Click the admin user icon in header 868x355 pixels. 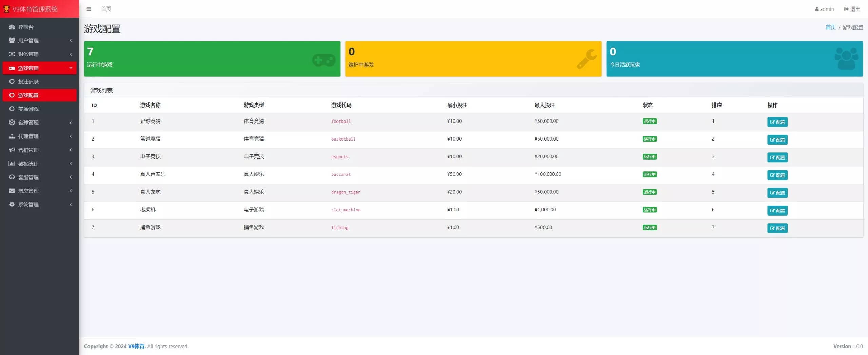pyautogui.click(x=817, y=9)
